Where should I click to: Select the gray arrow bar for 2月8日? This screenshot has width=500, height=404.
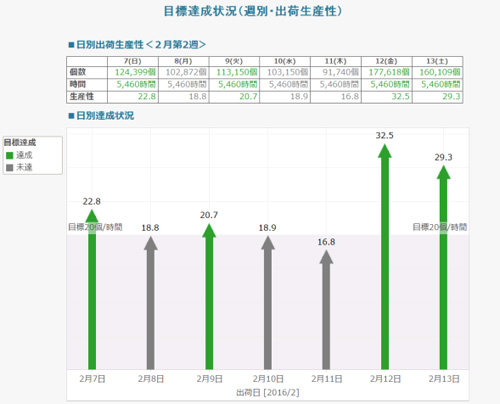click(x=151, y=303)
